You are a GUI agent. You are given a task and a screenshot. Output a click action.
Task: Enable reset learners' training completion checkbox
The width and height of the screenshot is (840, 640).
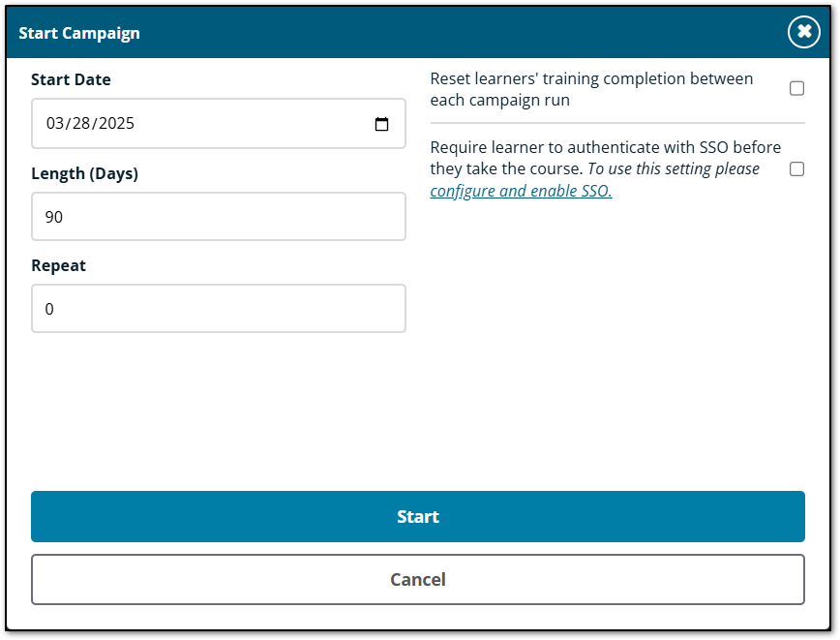click(x=796, y=88)
